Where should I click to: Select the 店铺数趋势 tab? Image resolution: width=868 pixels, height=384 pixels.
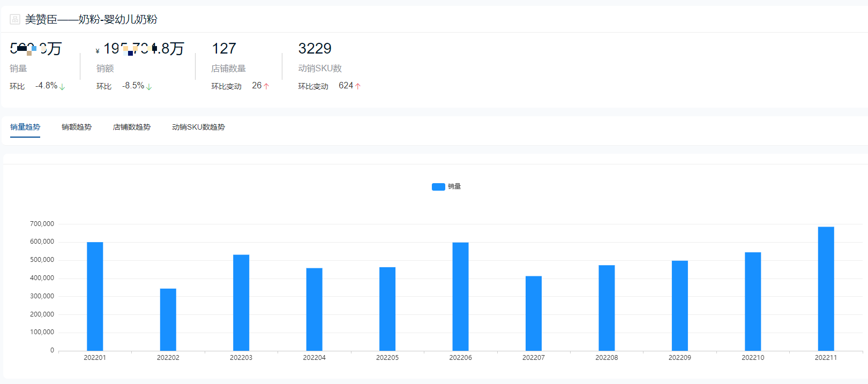(132, 127)
